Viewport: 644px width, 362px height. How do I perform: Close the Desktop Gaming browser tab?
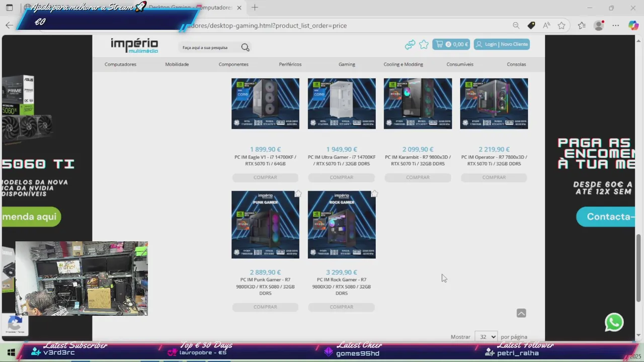pyautogui.click(x=239, y=8)
